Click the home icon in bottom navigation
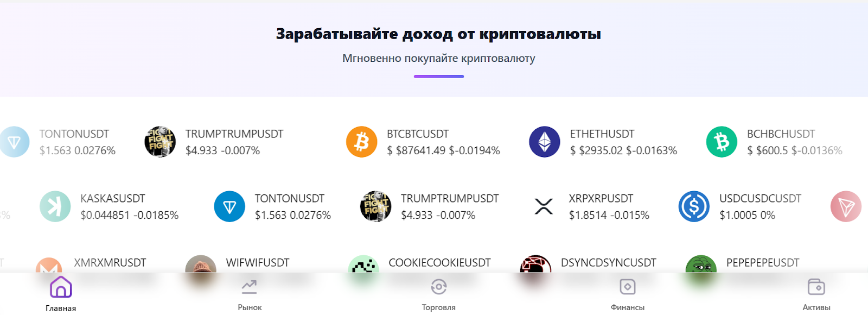This screenshot has width=868, height=315. coord(61,286)
